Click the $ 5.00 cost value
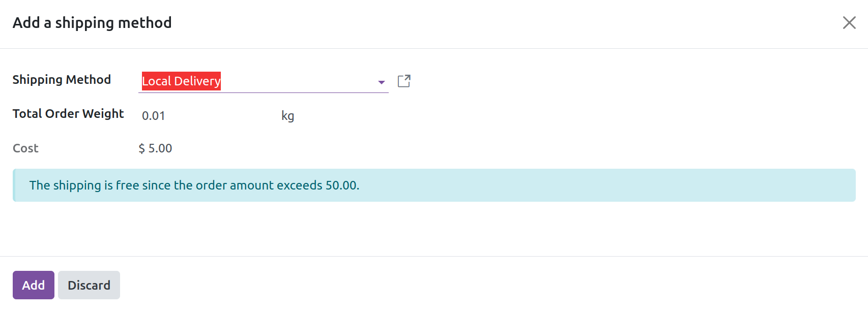 [156, 148]
